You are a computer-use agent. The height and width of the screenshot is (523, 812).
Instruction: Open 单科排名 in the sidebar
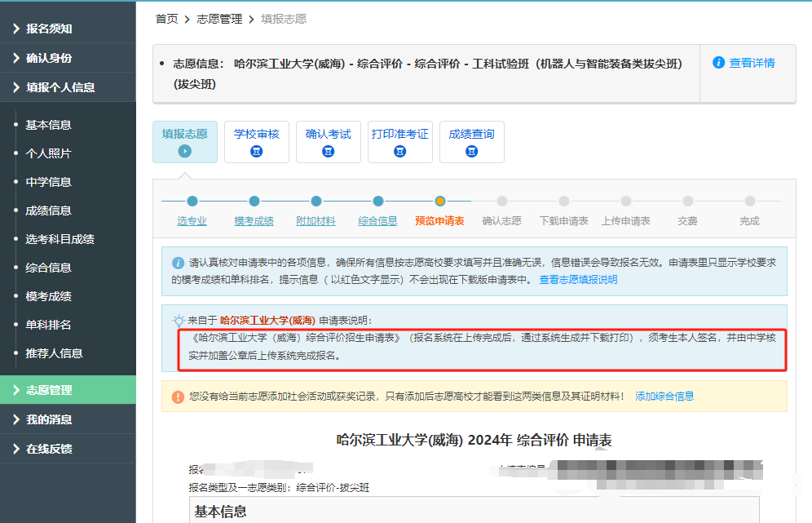[48, 325]
